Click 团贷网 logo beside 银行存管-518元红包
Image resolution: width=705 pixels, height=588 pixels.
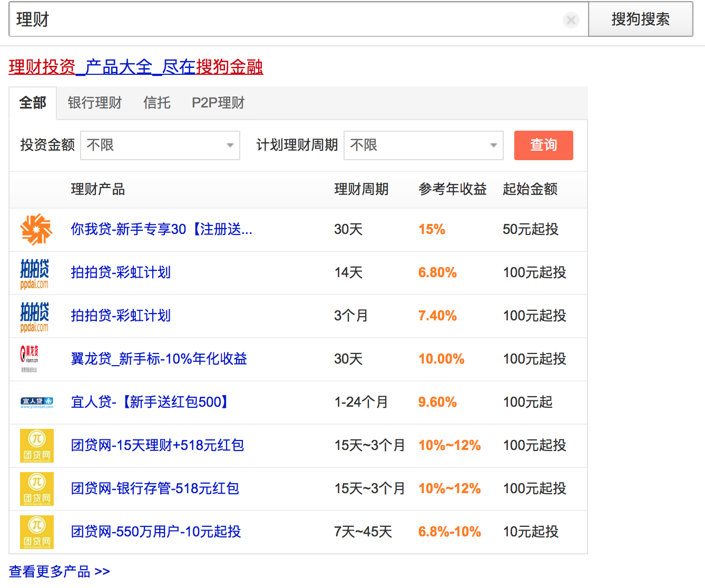tap(37, 489)
